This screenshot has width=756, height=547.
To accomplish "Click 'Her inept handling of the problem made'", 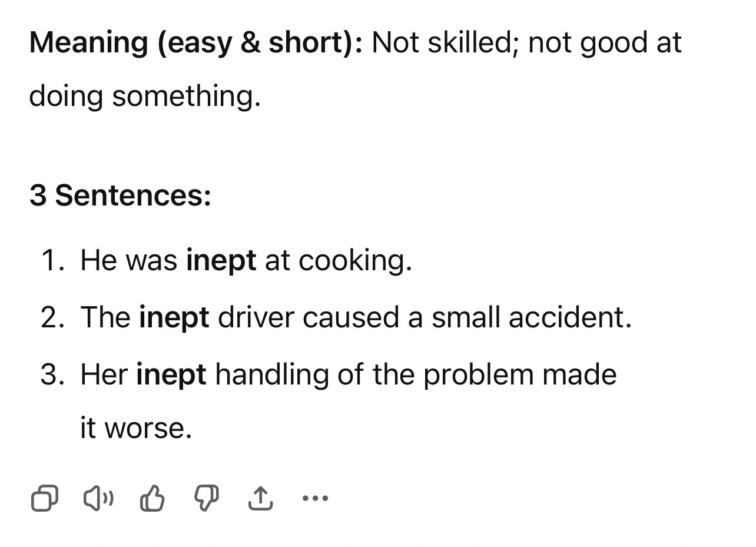I will 349,374.
